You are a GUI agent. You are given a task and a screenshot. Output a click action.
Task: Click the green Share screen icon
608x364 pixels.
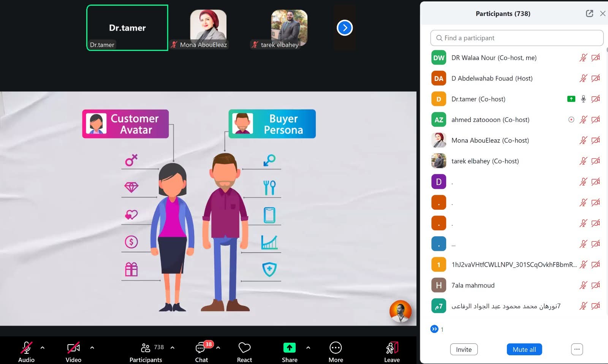coord(289,348)
